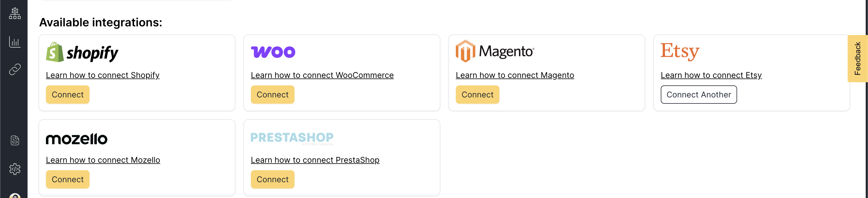Open 'Learn how to connect PrestaShop' link
This screenshot has height=198, width=868.
pyautogui.click(x=315, y=160)
